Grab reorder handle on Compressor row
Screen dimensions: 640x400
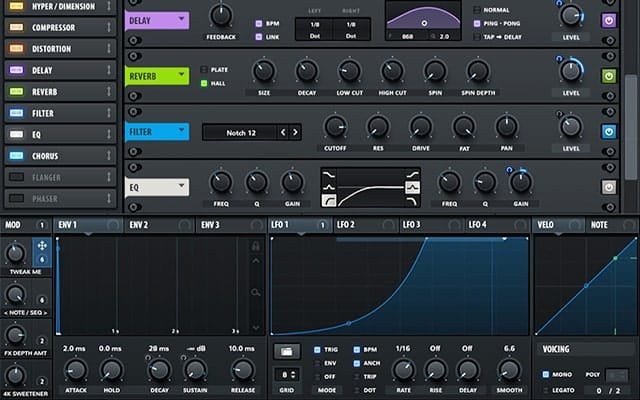(x=109, y=27)
